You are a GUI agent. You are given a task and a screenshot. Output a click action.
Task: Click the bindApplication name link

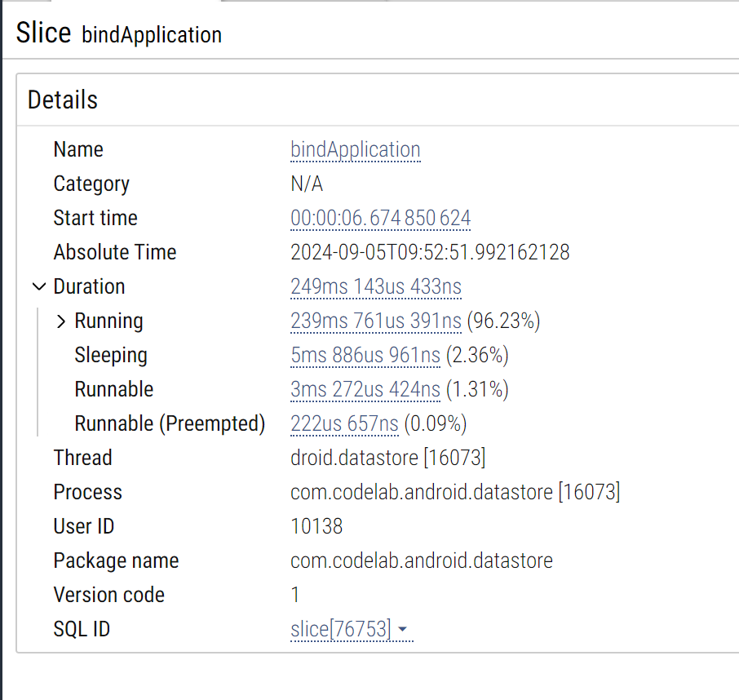(x=356, y=149)
